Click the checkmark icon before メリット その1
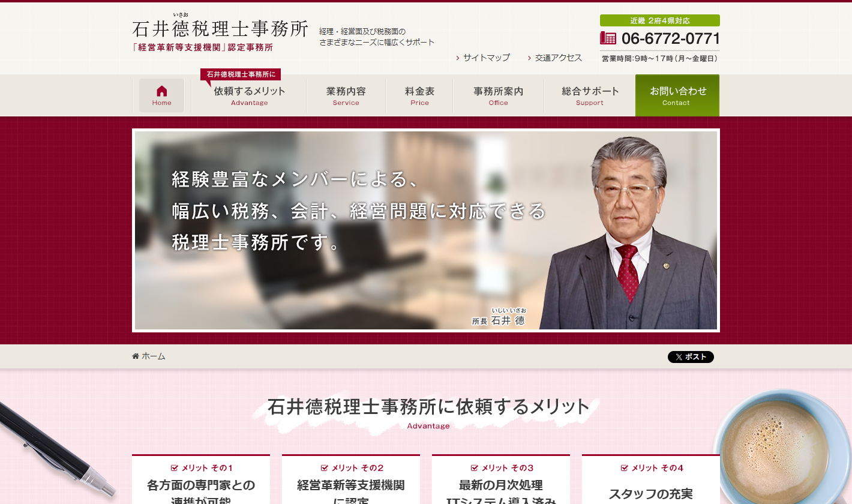The width and height of the screenshot is (852, 504). tap(173, 468)
